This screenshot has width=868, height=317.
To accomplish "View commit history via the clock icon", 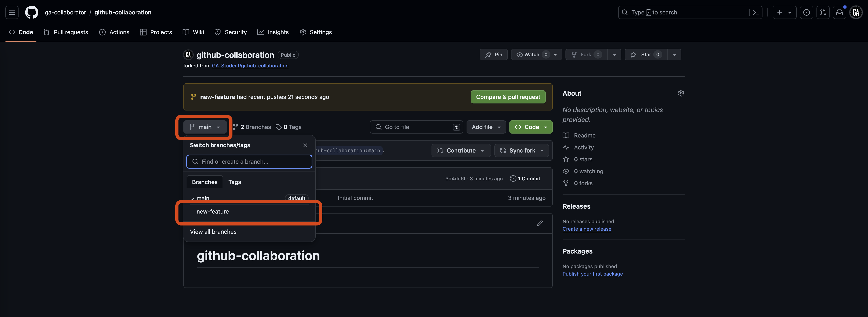I will click(513, 178).
